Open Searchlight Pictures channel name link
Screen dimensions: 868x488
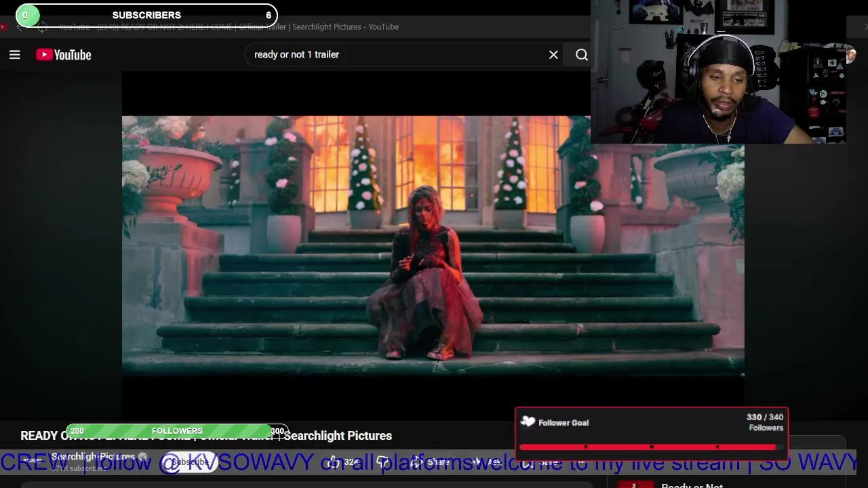[93, 457]
